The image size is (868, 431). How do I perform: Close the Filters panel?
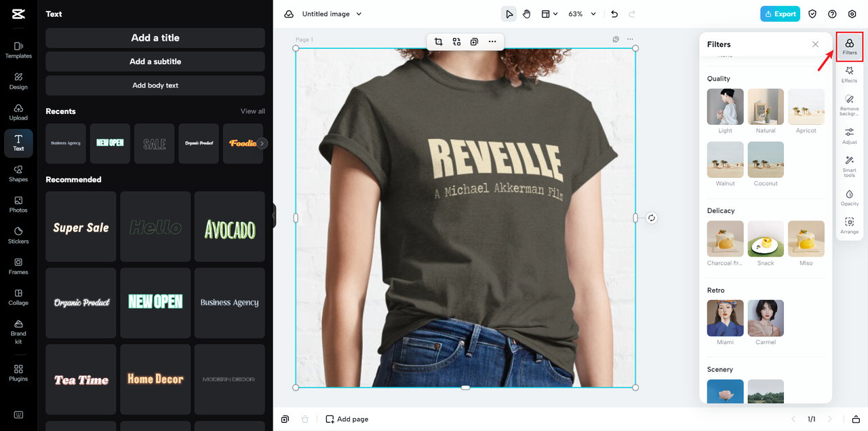click(815, 44)
